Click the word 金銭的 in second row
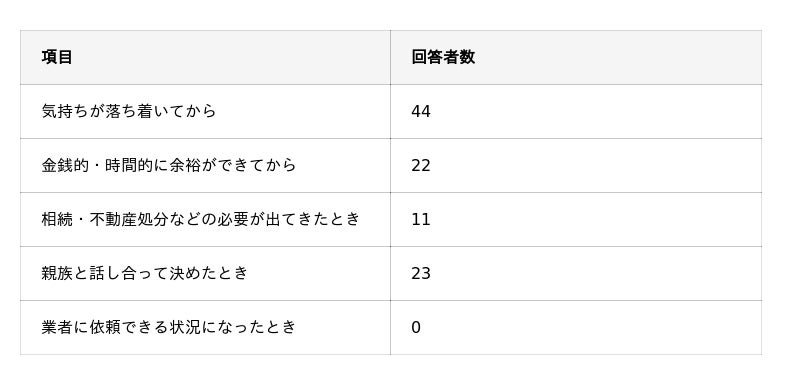This screenshot has width=800, height=385. 65,165
